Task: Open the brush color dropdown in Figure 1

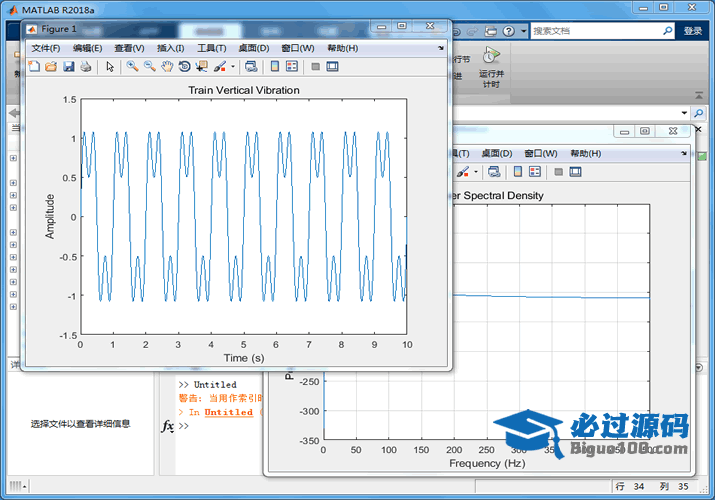Action: point(233,67)
